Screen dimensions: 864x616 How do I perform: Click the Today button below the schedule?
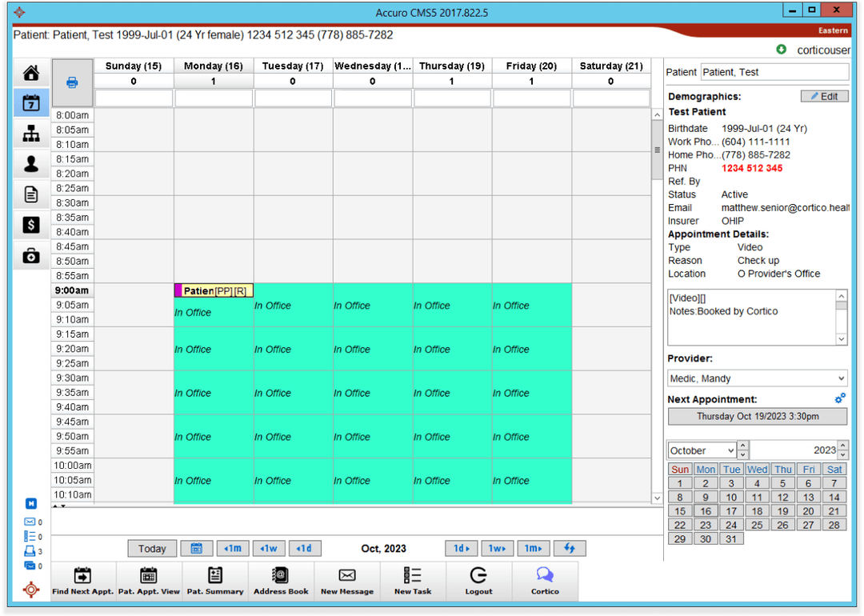pyautogui.click(x=152, y=548)
